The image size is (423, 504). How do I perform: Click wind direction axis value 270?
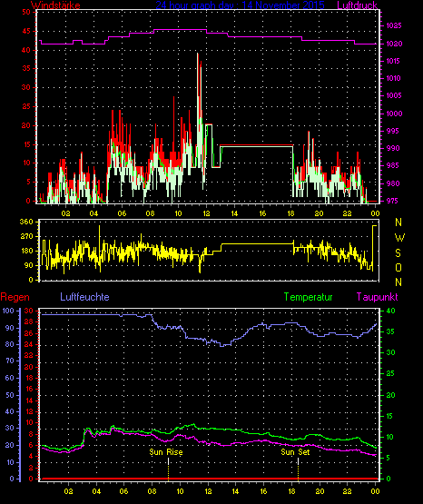(x=26, y=237)
